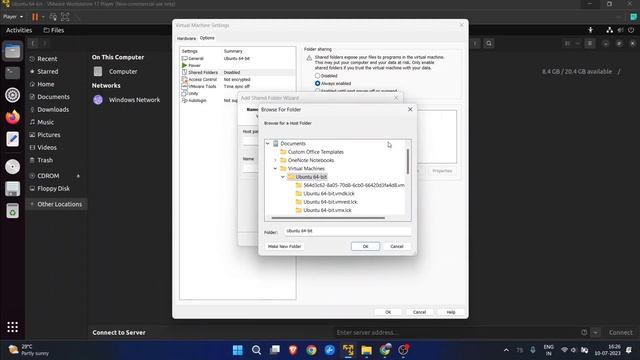Image resolution: width=640 pixels, height=360 pixels.
Task: Click search icon in Files header
Action: (x=489, y=43)
